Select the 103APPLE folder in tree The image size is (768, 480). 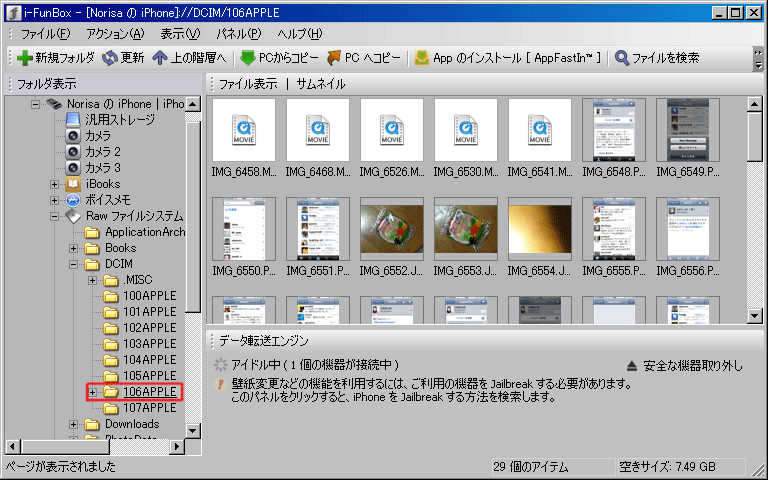coord(149,344)
